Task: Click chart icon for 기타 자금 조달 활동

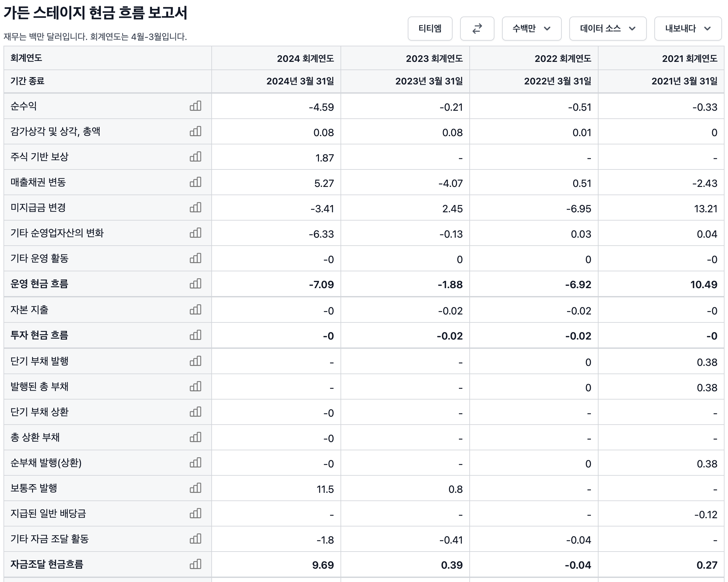Action: 195,539
